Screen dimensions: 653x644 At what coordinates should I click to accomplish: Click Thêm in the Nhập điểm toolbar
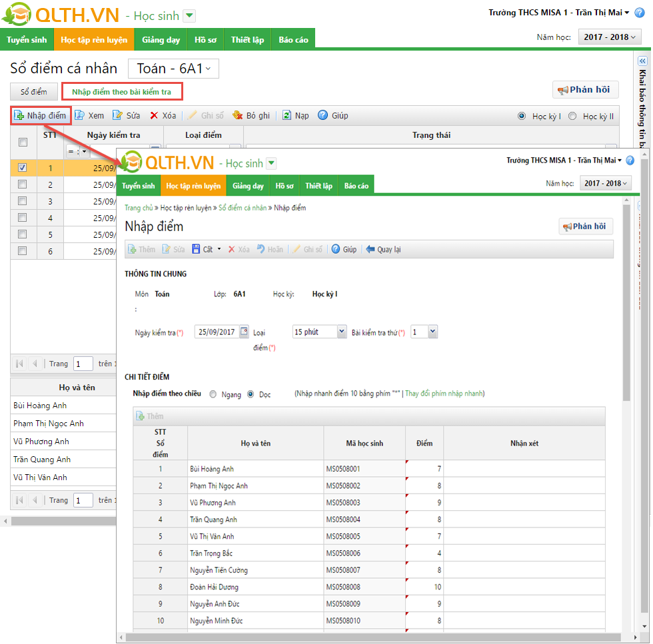tap(141, 249)
